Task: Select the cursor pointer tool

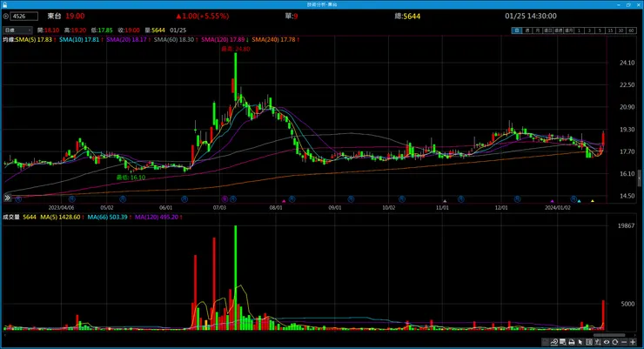Action: 580,342
